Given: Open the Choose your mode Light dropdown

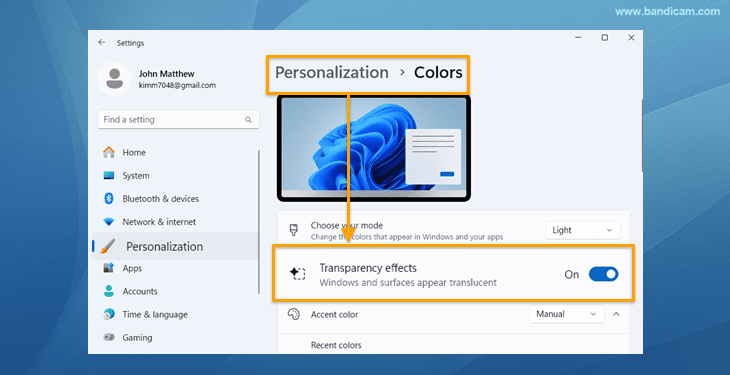Looking at the screenshot, I should click(583, 230).
